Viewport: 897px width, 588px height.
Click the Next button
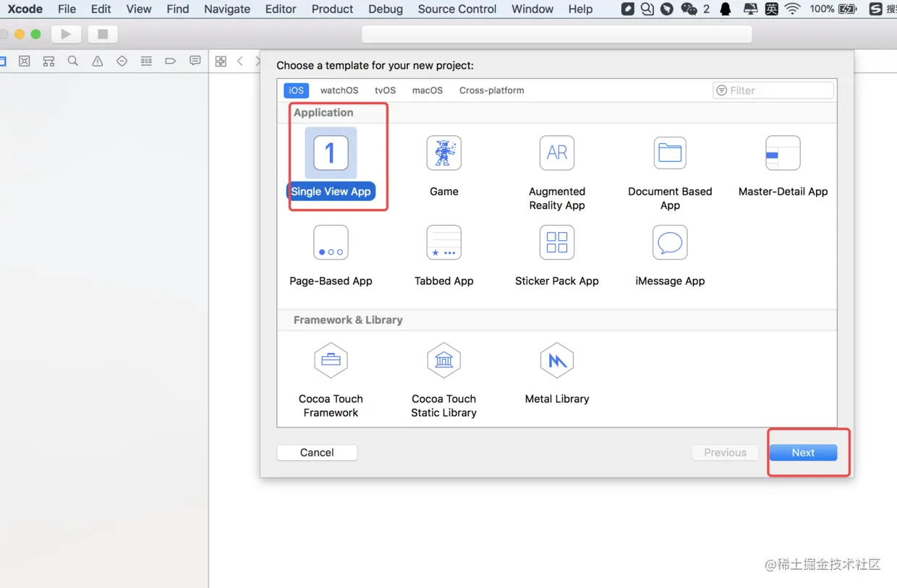(803, 453)
